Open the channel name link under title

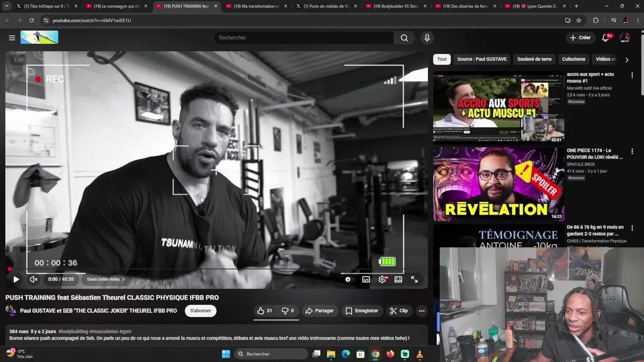pos(99,311)
